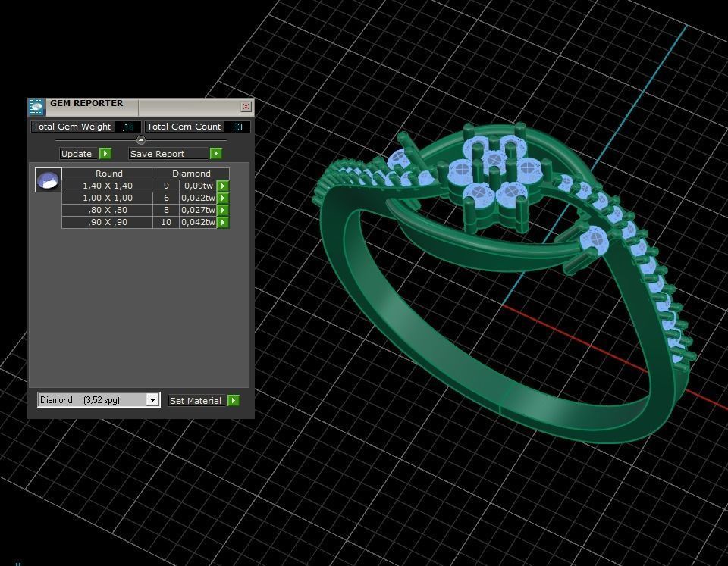Click the 0,022tw weight cell
Image resolution: width=728 pixels, height=566 pixels.
coord(198,198)
